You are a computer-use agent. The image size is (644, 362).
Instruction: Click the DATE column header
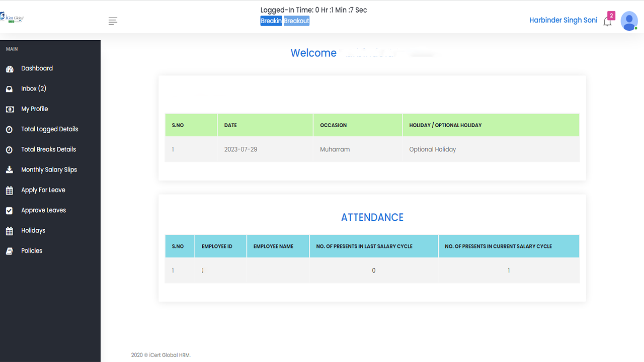point(265,125)
